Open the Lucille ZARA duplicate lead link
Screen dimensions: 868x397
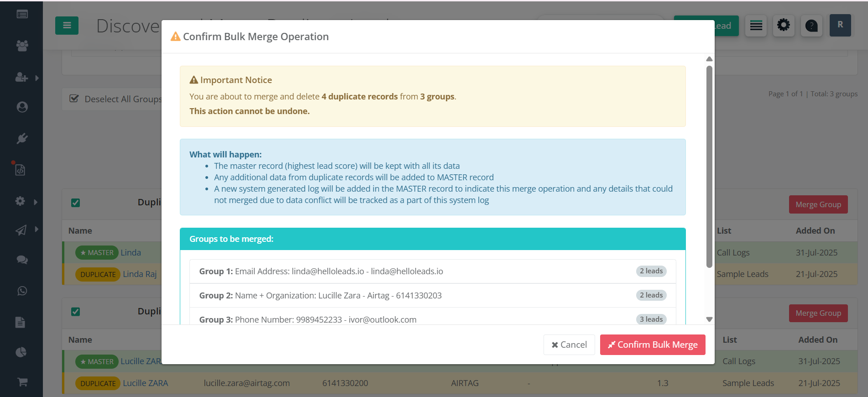145,383
